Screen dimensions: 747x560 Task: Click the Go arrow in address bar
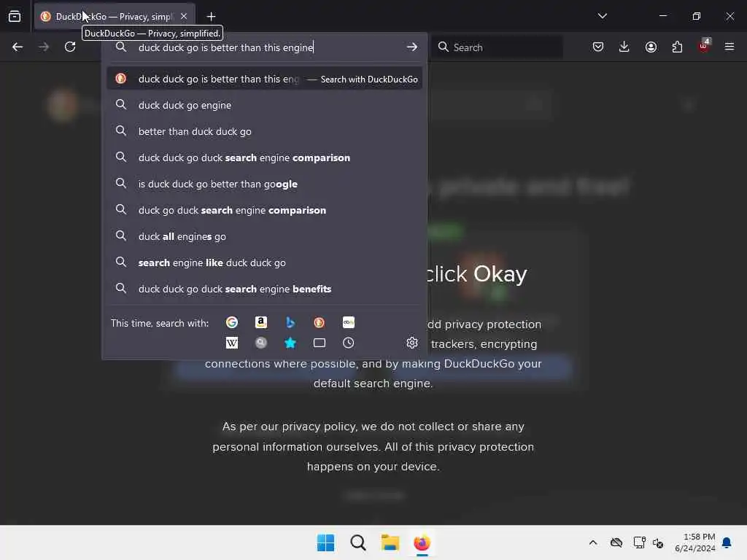point(412,47)
